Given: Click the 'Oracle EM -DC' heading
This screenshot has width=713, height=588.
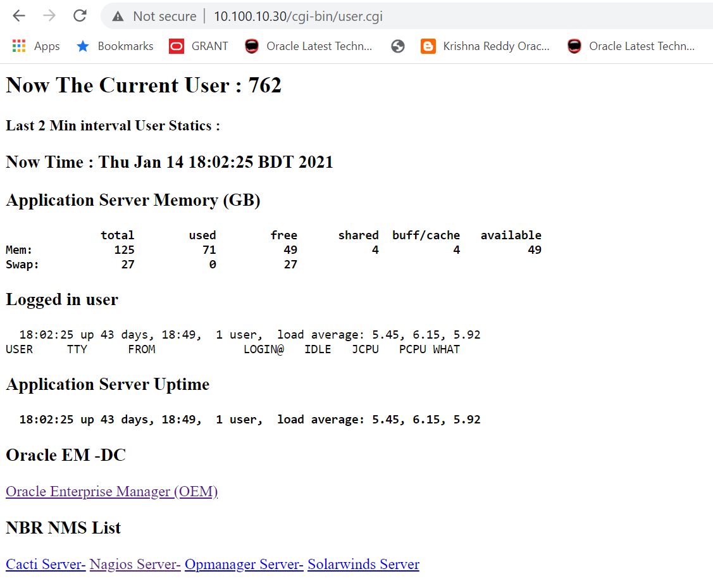Looking at the screenshot, I should 66,454.
